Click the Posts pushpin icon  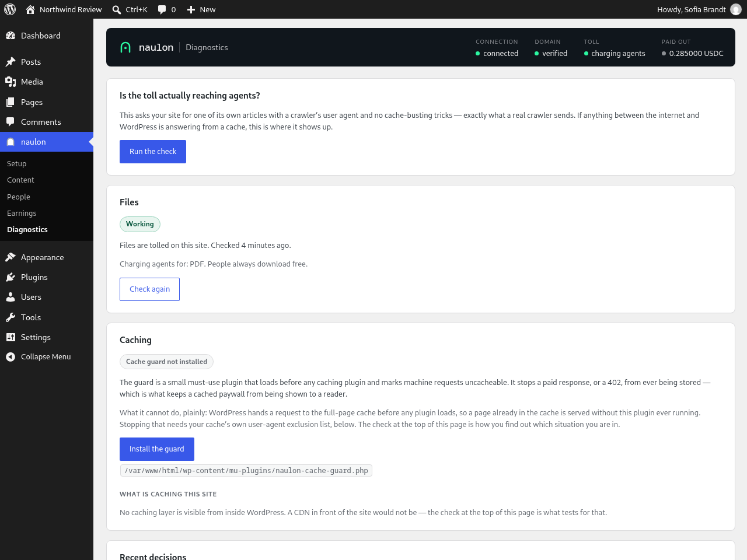click(11, 62)
